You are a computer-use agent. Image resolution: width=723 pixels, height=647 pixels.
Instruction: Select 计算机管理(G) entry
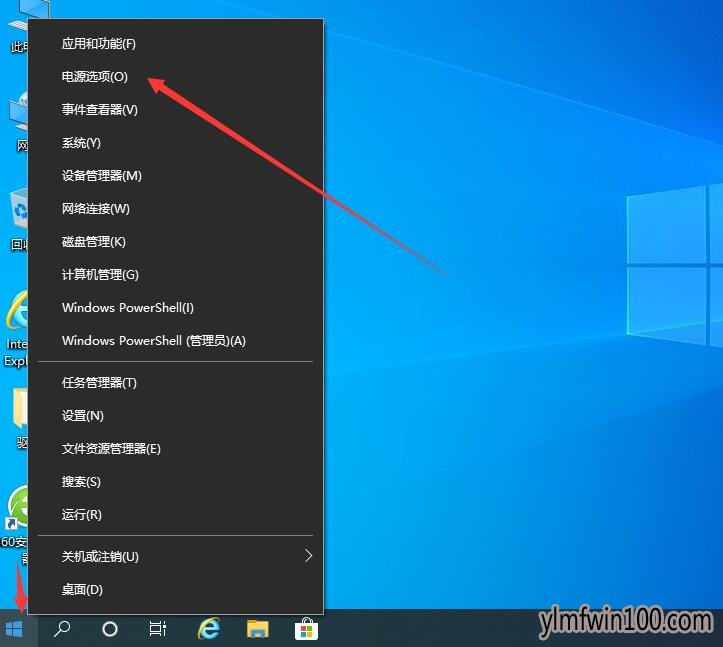[175, 275]
